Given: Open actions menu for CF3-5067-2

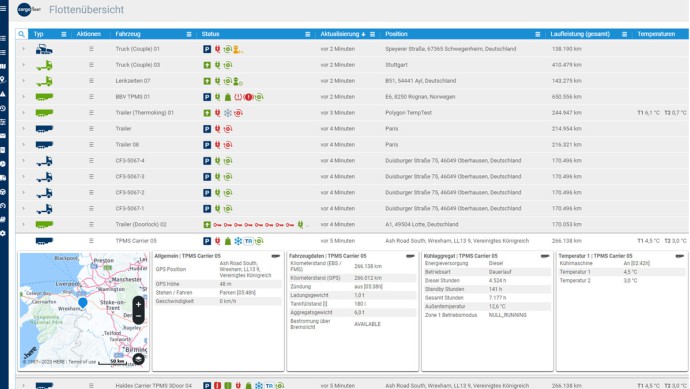Looking at the screenshot, I should tap(91, 193).
